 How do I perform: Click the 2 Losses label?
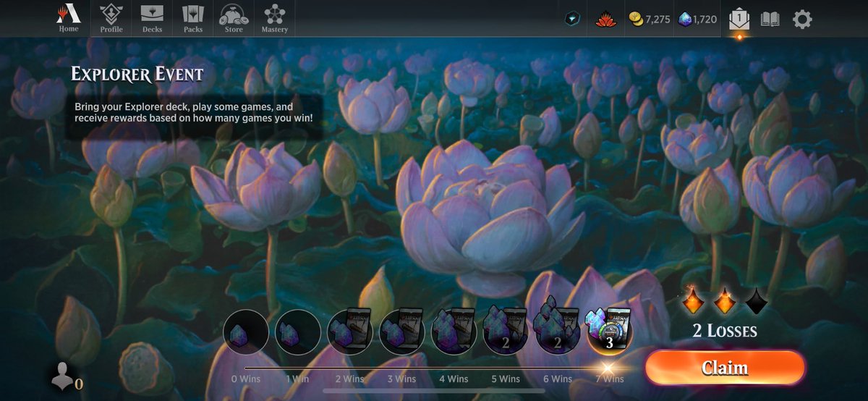[x=725, y=331]
